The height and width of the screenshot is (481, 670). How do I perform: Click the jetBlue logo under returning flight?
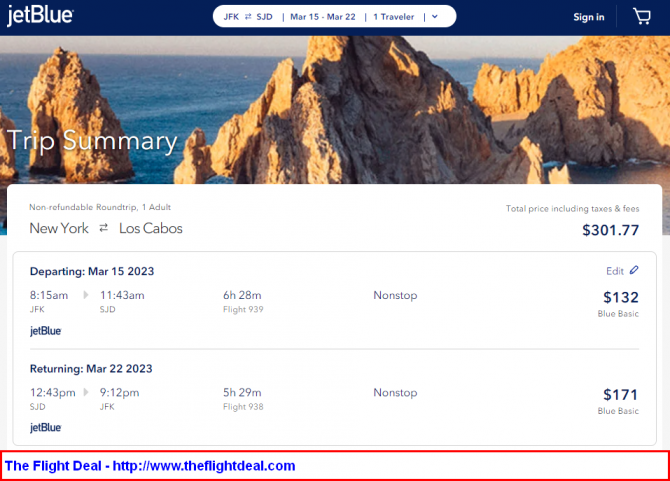pos(45,427)
